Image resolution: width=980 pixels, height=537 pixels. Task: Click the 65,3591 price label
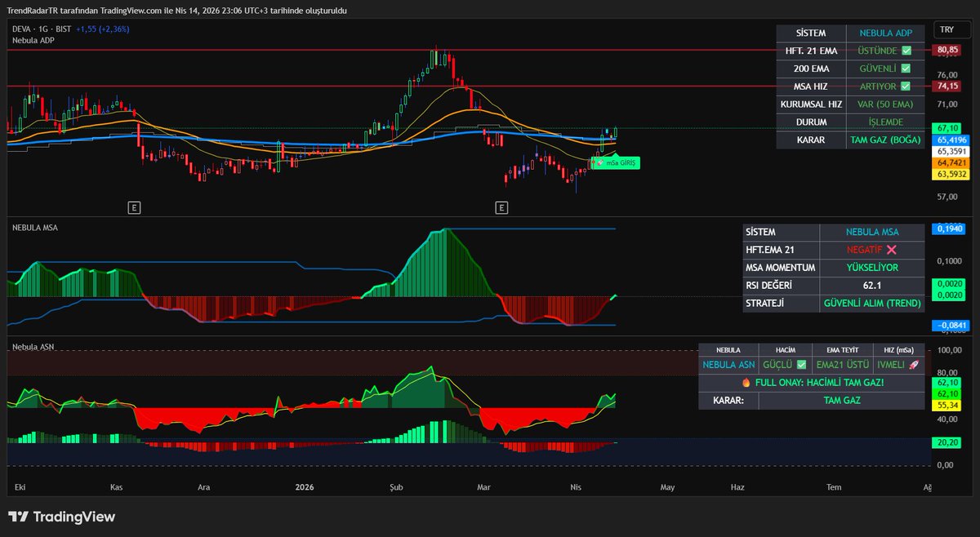click(951, 152)
